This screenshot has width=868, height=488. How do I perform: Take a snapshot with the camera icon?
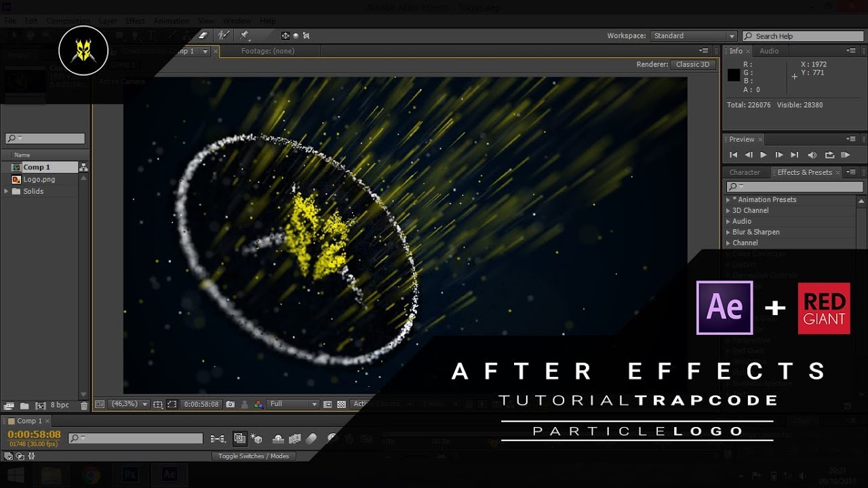pyautogui.click(x=230, y=404)
